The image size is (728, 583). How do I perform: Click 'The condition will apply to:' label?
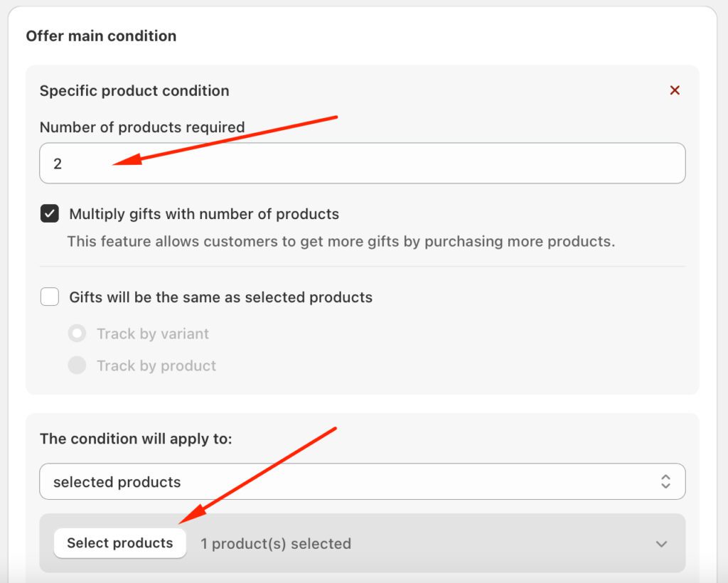136,439
